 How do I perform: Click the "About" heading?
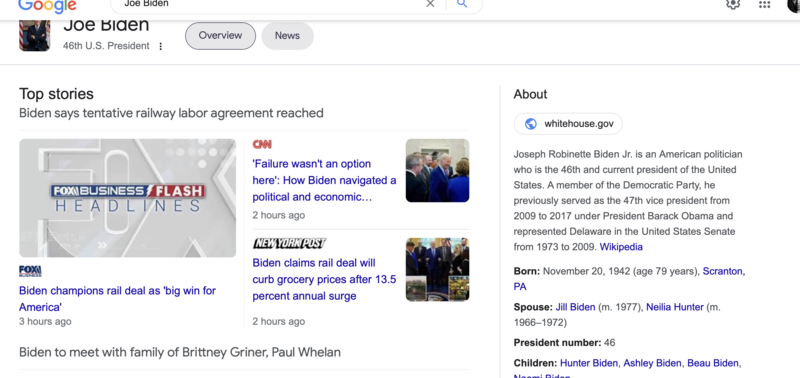(530, 94)
